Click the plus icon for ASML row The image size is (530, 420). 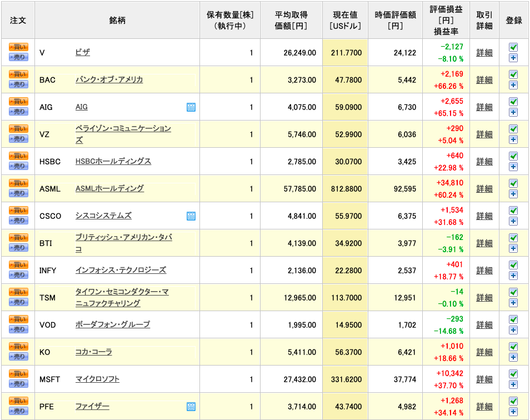pyautogui.click(x=513, y=194)
